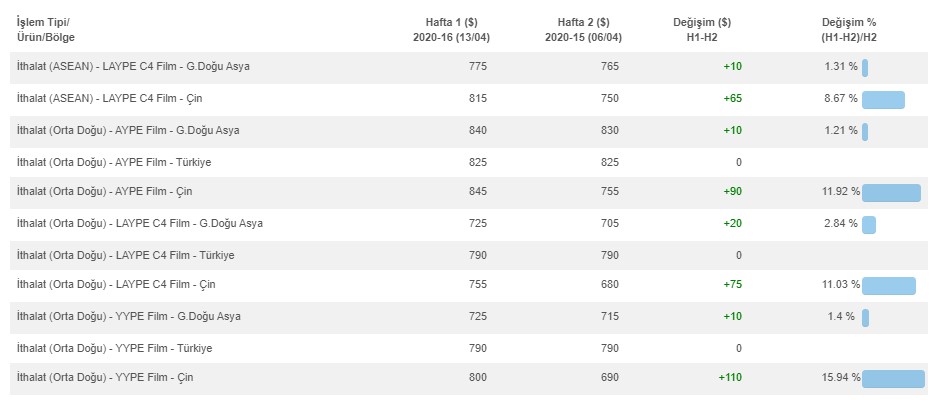943x410 pixels.
Task: Select the İthalat (ASEAN) LAYPE C4 Film G.Doğu Asya row
Action: tap(468, 67)
